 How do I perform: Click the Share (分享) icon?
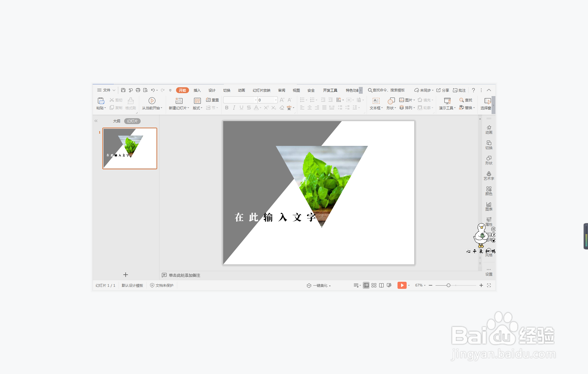438,90
